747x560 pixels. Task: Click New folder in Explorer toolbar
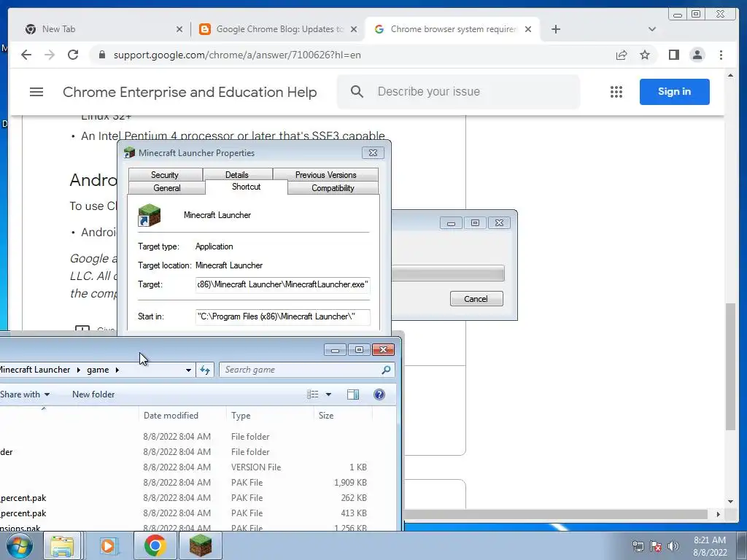(x=93, y=394)
